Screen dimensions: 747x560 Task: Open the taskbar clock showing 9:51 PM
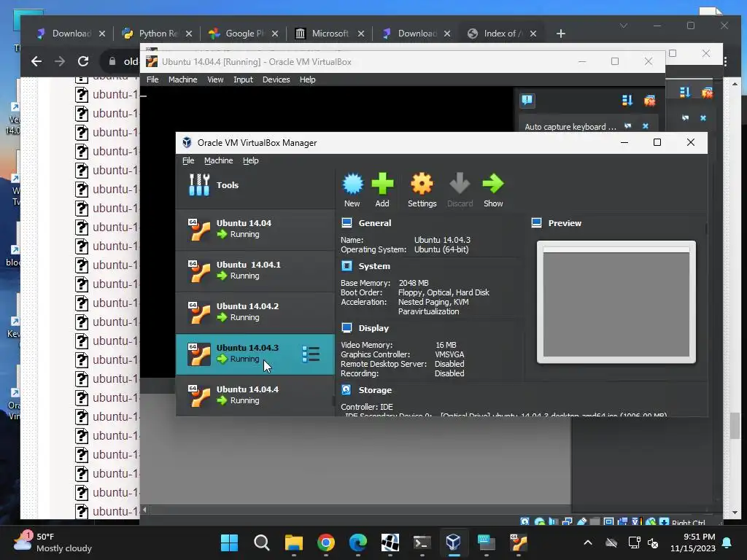point(693,542)
